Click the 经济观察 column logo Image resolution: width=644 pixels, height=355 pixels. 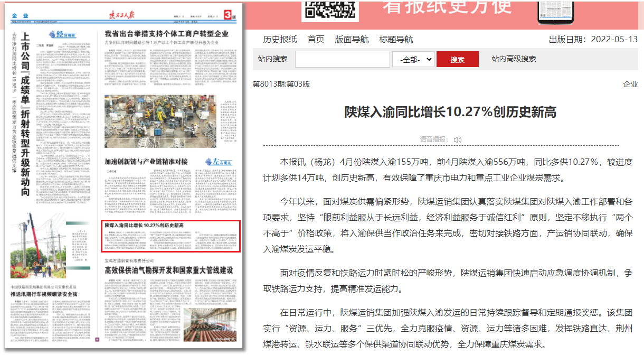(x=63, y=35)
